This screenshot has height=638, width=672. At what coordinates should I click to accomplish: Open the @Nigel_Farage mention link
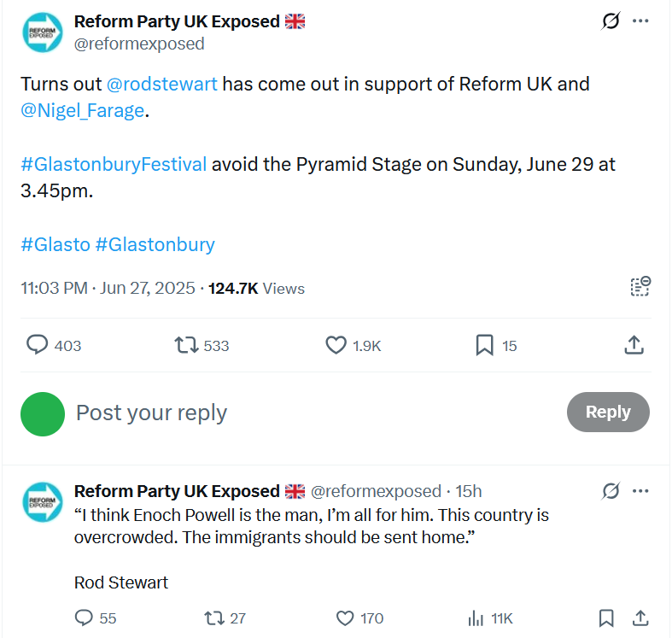[x=82, y=111]
